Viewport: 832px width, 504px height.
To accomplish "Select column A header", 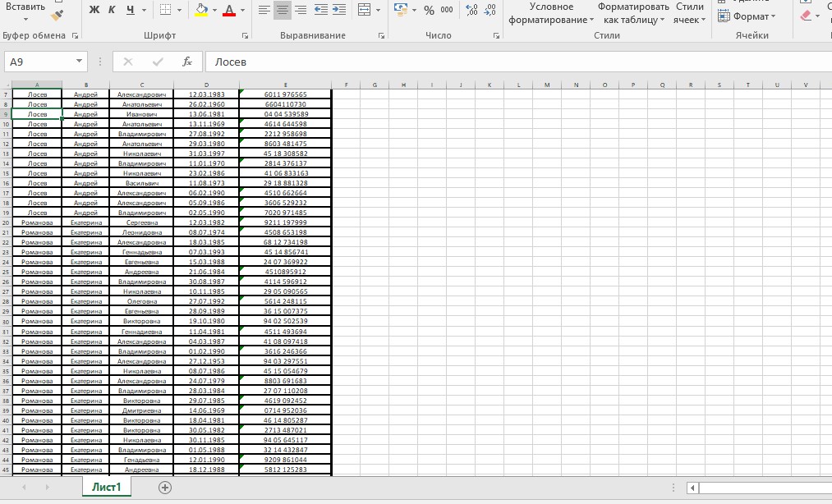I will click(37, 85).
